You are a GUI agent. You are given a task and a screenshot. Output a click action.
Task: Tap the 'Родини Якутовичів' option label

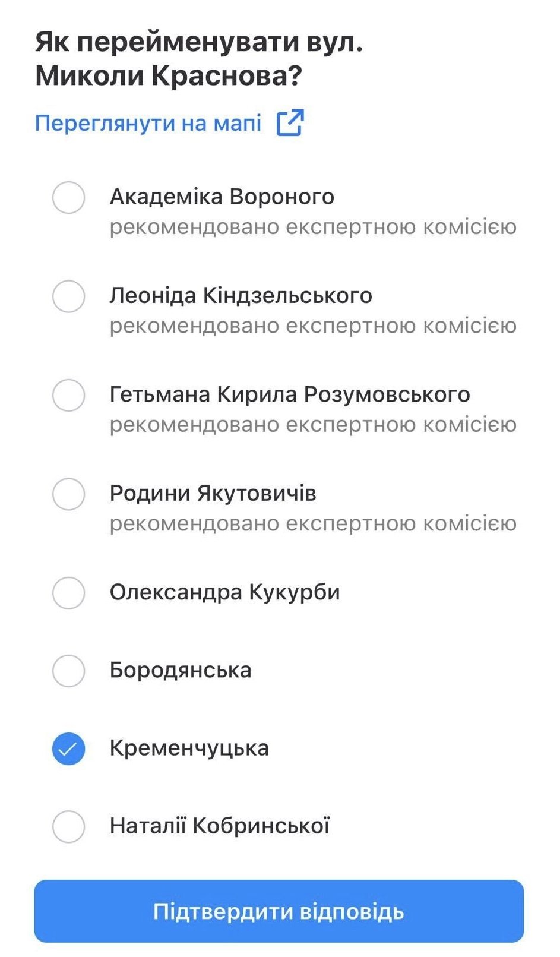point(213,493)
